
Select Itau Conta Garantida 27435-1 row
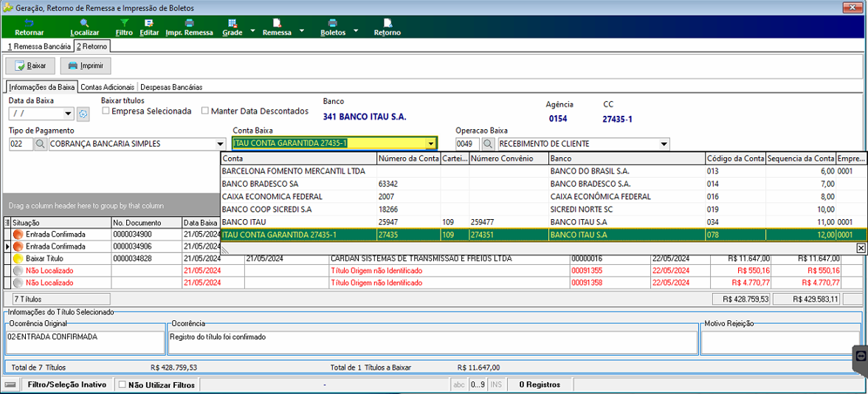coord(543,235)
